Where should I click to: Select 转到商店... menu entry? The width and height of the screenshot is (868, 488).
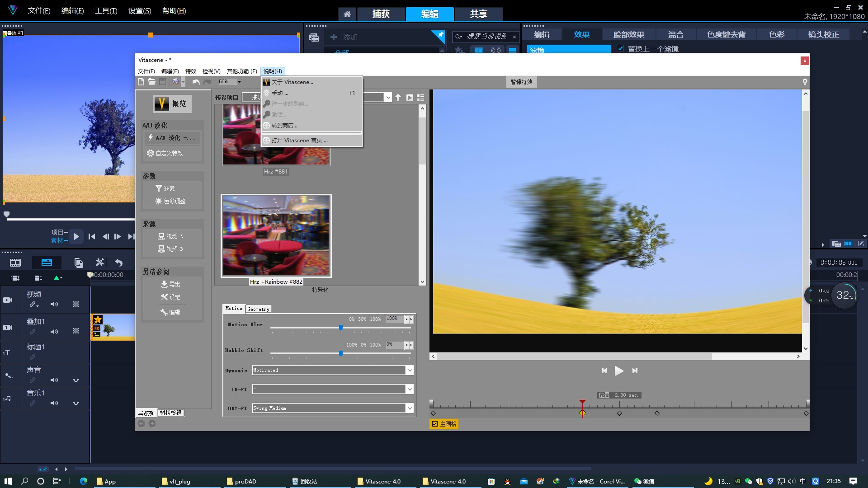point(311,126)
